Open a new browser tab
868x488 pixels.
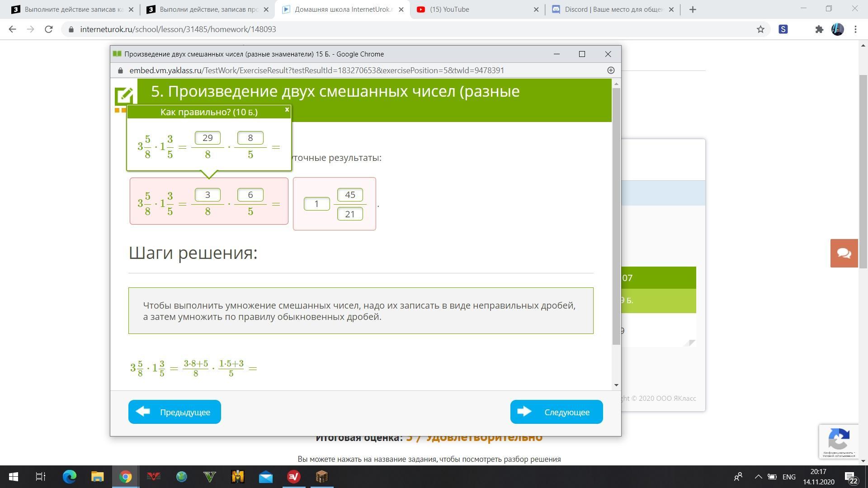pos(693,9)
